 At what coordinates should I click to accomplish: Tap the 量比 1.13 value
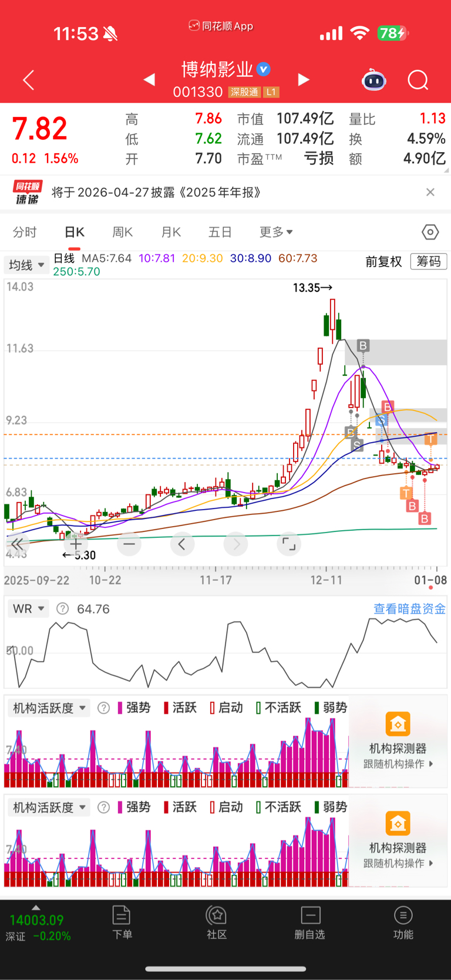(433, 119)
